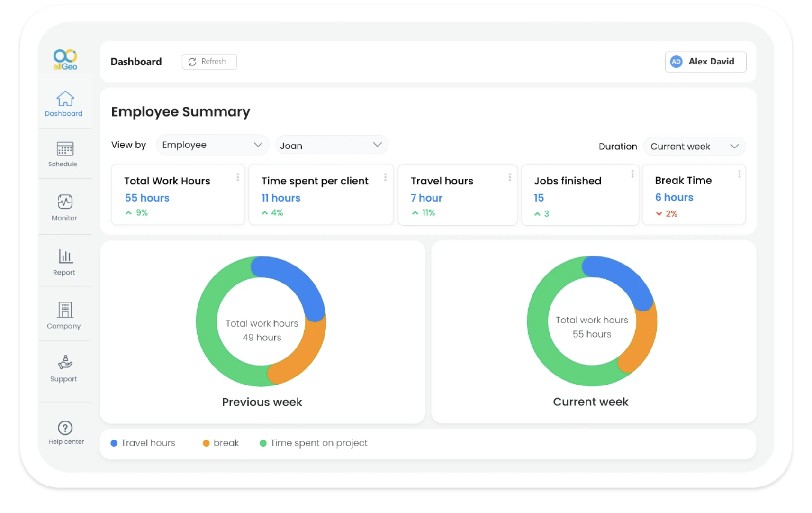812x513 pixels.
Task: Click the '49 hours' text in Previous week chart
Action: pos(262,338)
